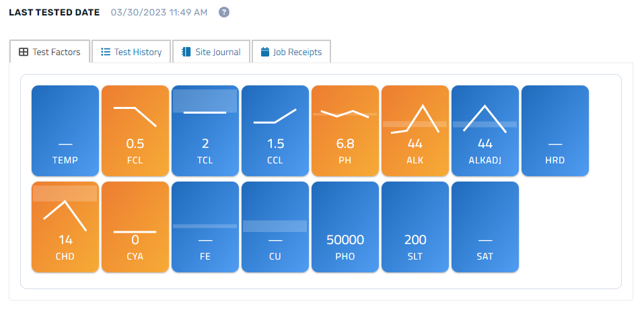Click the Site Journal notebook icon
The width and height of the screenshot is (644, 310).
pos(186,52)
